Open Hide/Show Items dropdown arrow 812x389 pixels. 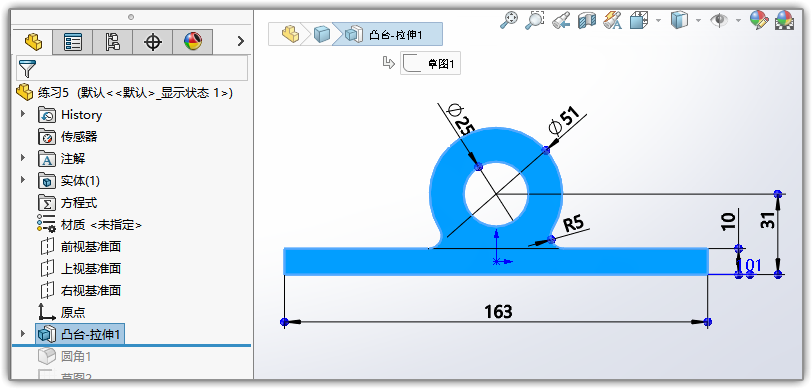(738, 21)
